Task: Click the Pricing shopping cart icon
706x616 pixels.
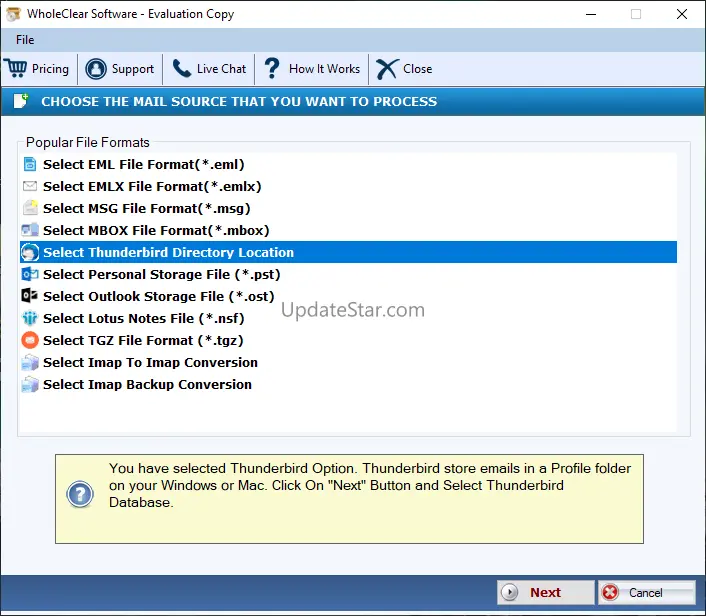Action: (x=16, y=68)
